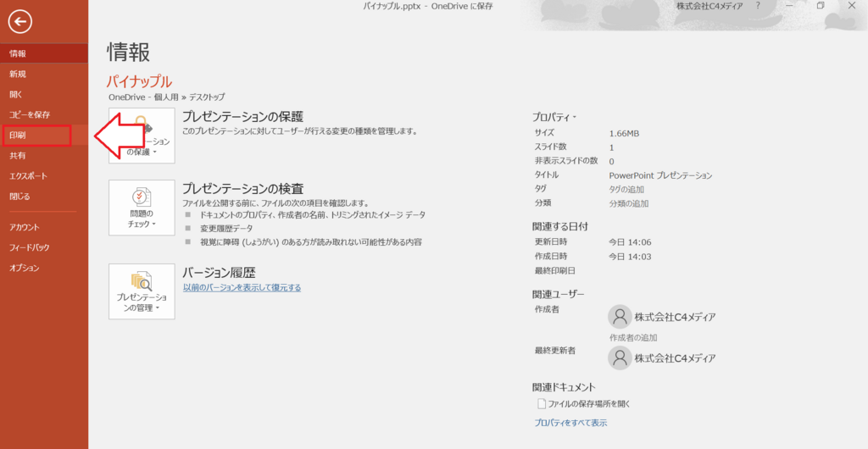This screenshot has width=868, height=449.
Task: Click the プロパティをすべて表示 link
Action: tap(570, 423)
